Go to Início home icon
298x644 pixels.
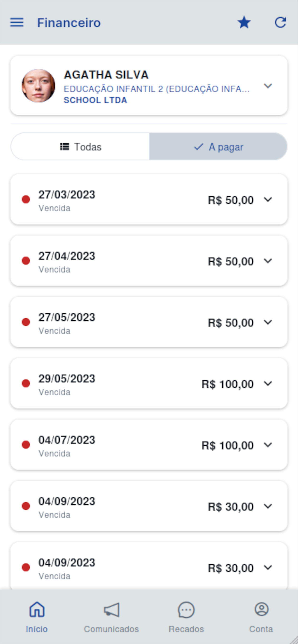tap(37, 609)
